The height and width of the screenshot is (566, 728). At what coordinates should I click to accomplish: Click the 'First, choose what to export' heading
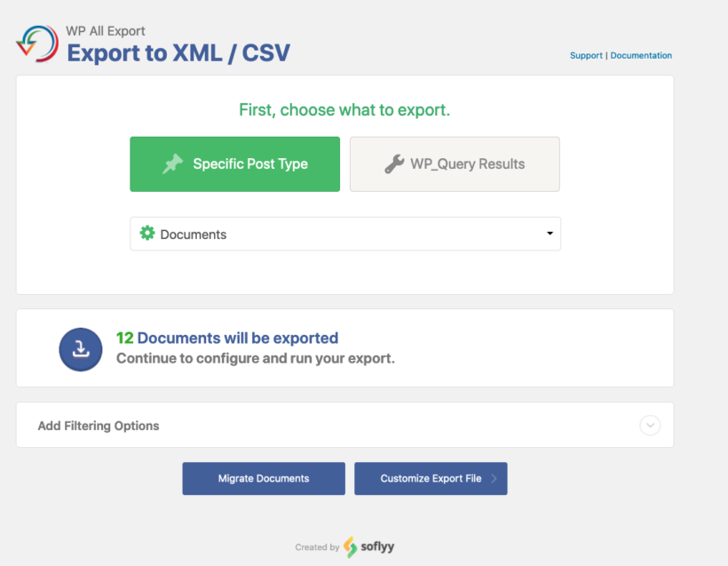(344, 110)
